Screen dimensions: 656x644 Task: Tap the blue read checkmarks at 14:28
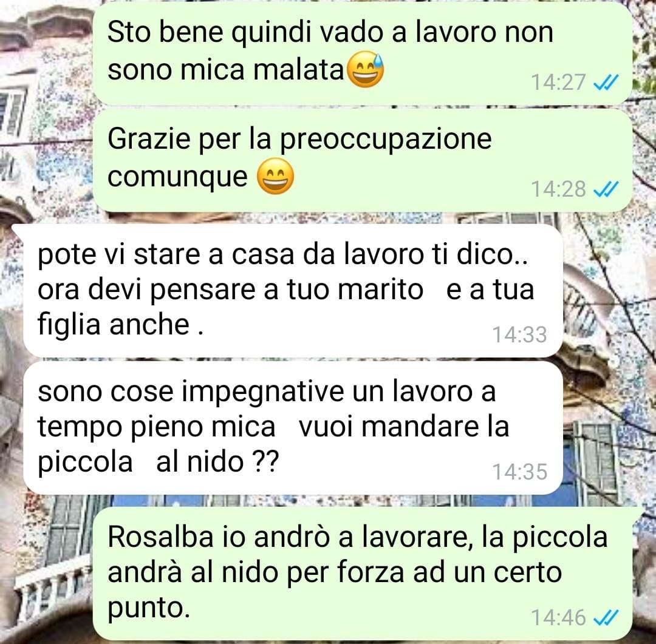click(x=606, y=189)
